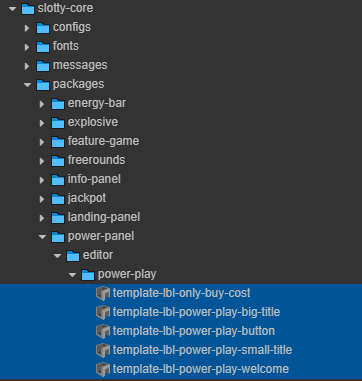Collapse the slotty-core root folder arrow
This screenshot has width=362, height=381.
[x=13, y=9]
